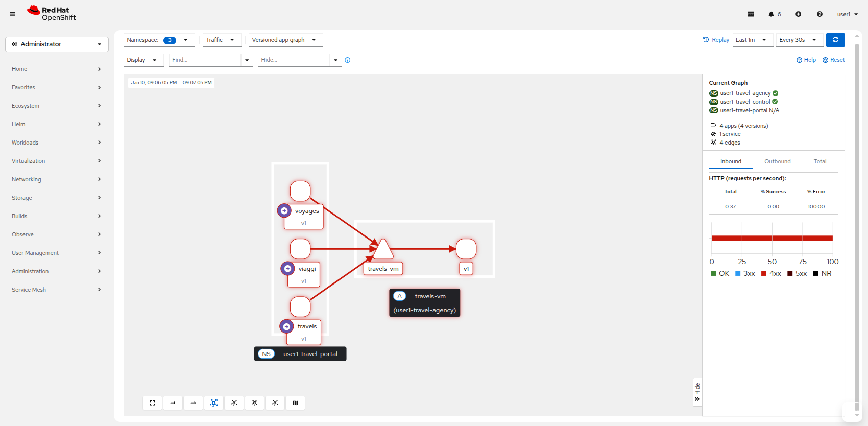Open the help question mark menu
Image resolution: width=868 pixels, height=426 pixels.
[819, 14]
